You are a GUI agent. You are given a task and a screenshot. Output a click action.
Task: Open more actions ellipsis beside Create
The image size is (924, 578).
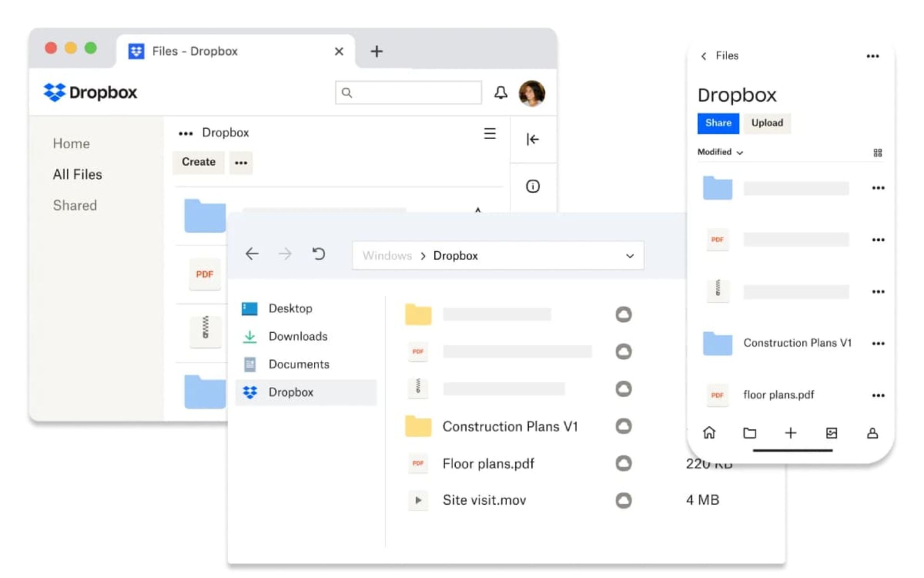[x=241, y=162]
